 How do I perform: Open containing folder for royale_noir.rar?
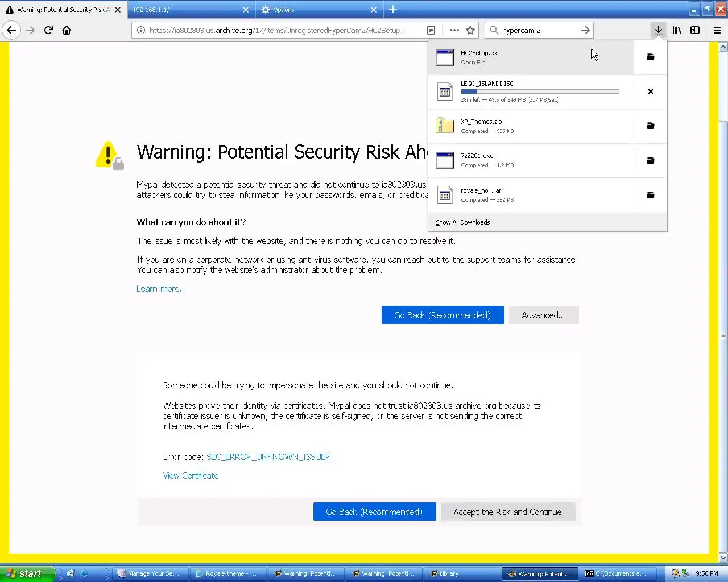651,195
